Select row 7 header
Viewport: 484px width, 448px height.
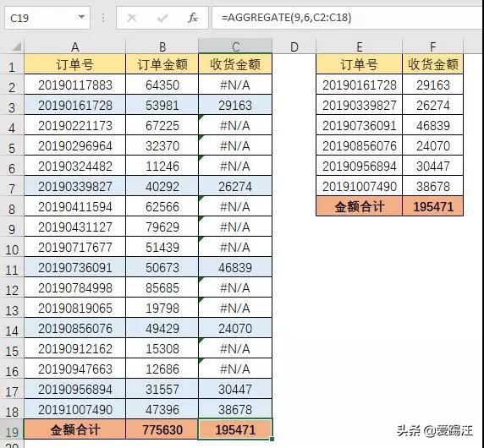click(x=12, y=187)
